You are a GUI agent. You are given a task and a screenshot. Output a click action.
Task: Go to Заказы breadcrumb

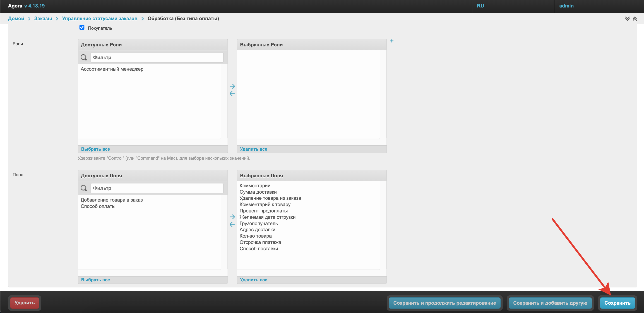click(43, 19)
